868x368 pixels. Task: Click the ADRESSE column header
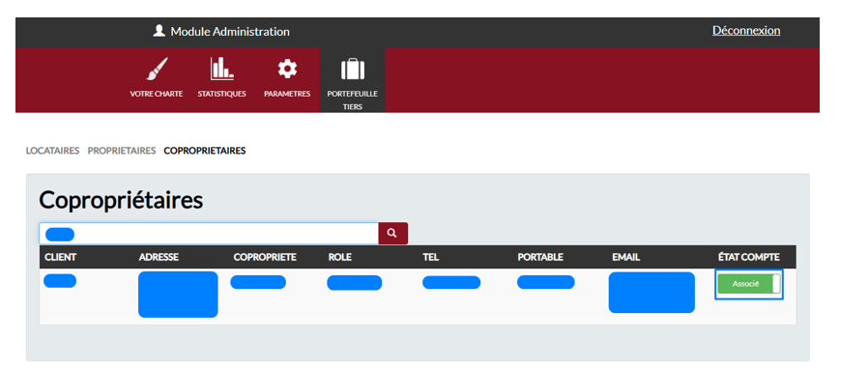(x=159, y=257)
